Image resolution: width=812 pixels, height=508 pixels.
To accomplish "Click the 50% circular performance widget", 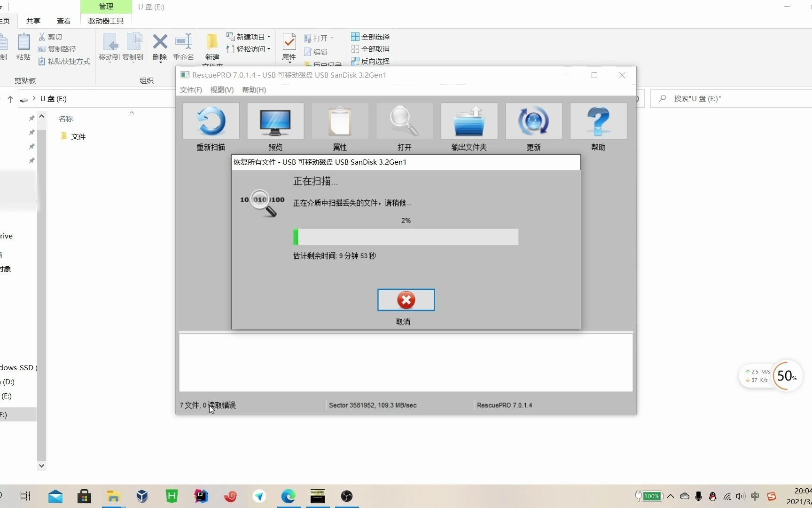I will click(787, 376).
